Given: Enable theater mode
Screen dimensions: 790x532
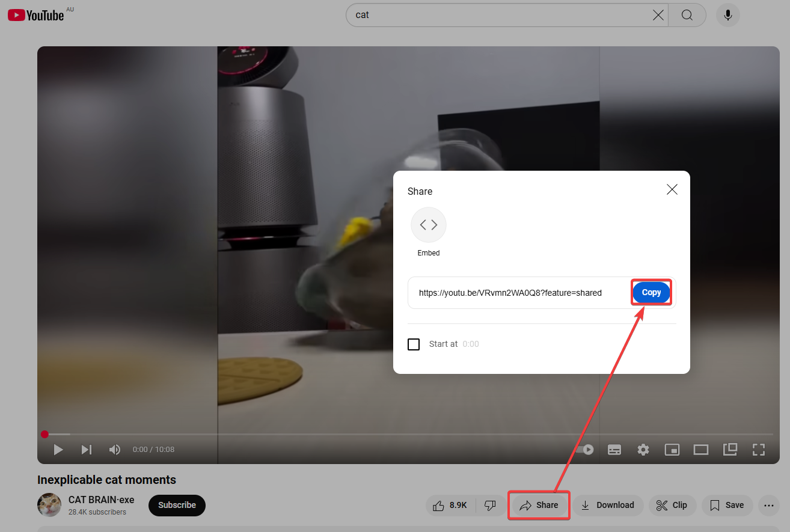Looking at the screenshot, I should [700, 450].
